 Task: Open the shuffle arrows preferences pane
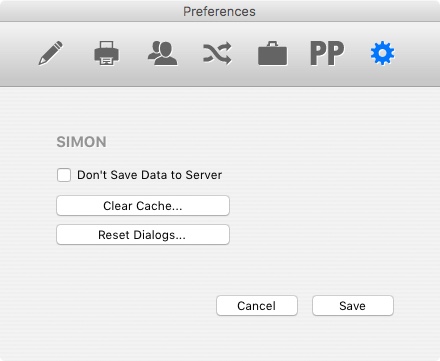(x=217, y=53)
